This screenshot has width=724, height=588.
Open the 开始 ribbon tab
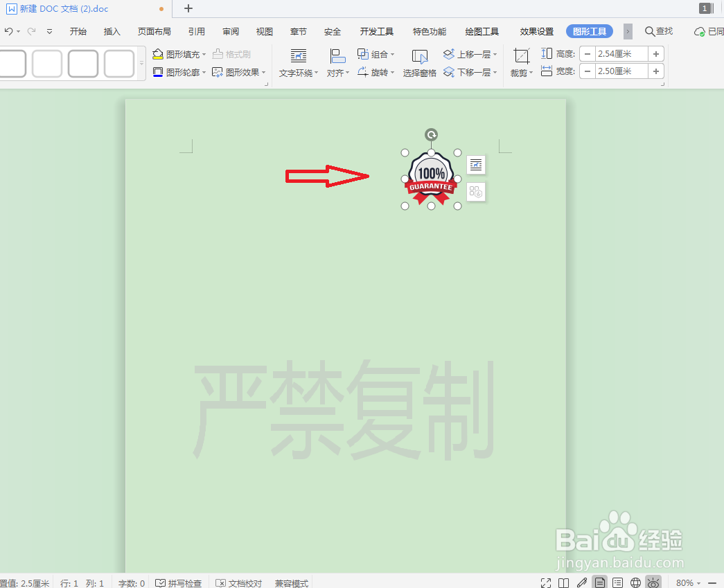point(78,31)
